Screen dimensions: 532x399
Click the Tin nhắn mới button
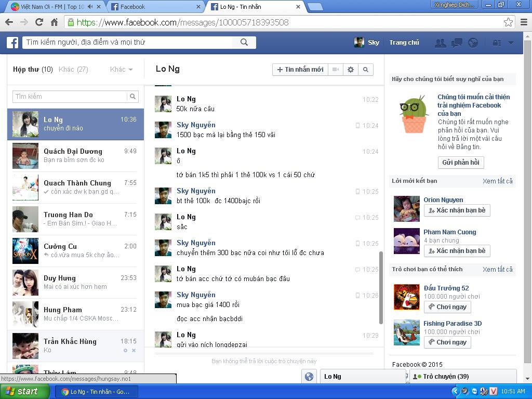[300, 70]
